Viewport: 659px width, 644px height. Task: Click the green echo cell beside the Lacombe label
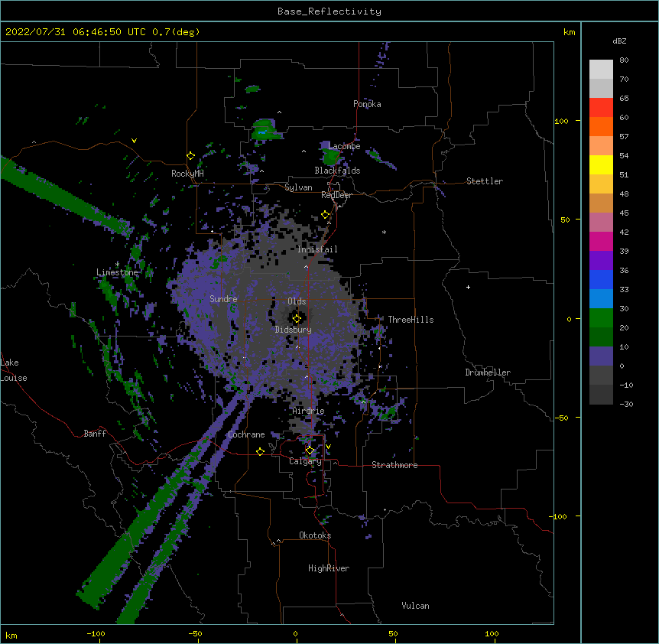(331, 154)
